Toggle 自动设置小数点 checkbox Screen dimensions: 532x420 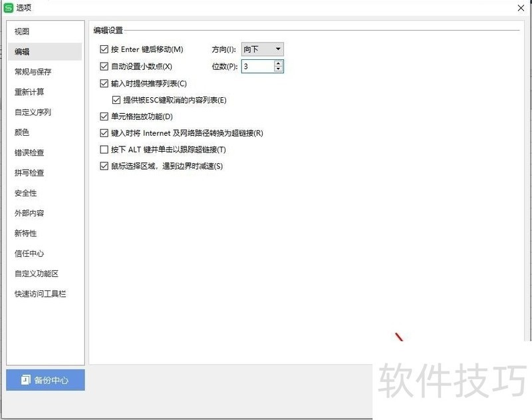click(x=104, y=66)
